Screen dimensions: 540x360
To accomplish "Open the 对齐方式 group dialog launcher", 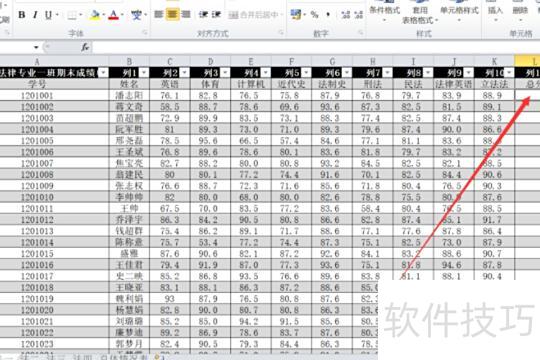I will [x=281, y=33].
